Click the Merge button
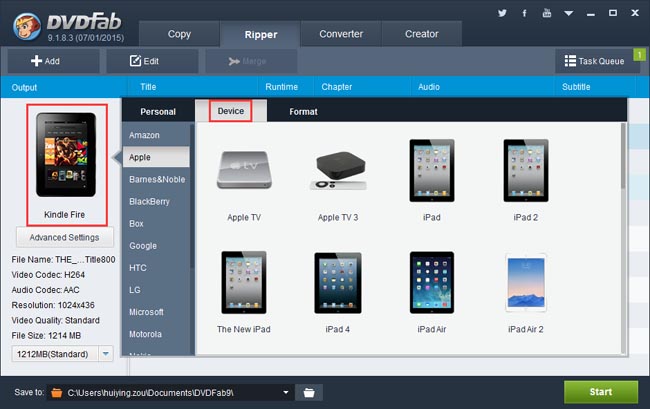The height and width of the screenshot is (409, 650). pyautogui.click(x=251, y=61)
